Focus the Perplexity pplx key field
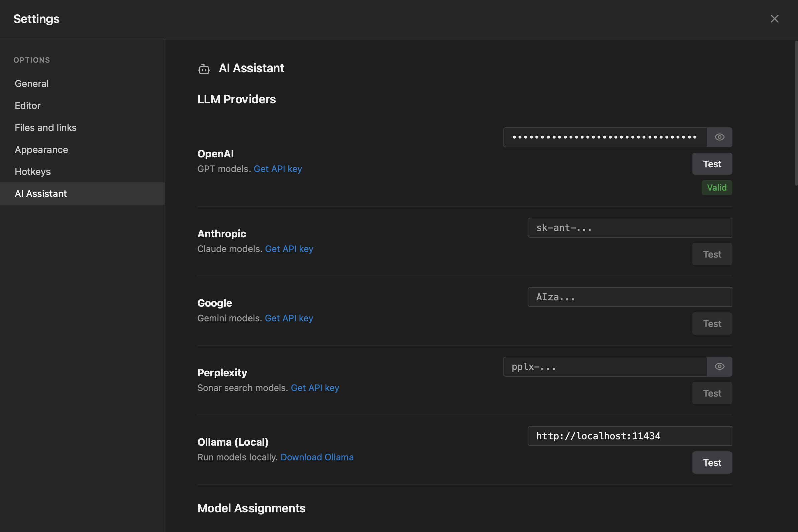Screen dimensions: 798x532 point(605,367)
